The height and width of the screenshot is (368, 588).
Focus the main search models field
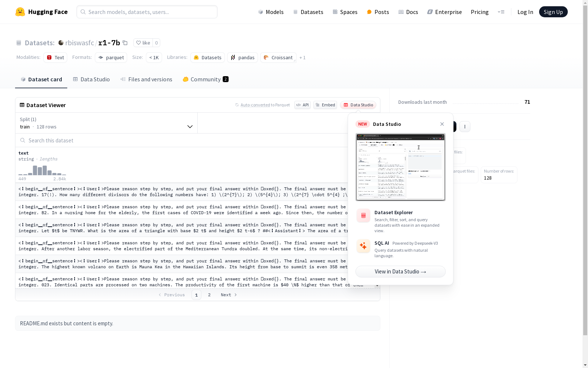click(x=147, y=12)
